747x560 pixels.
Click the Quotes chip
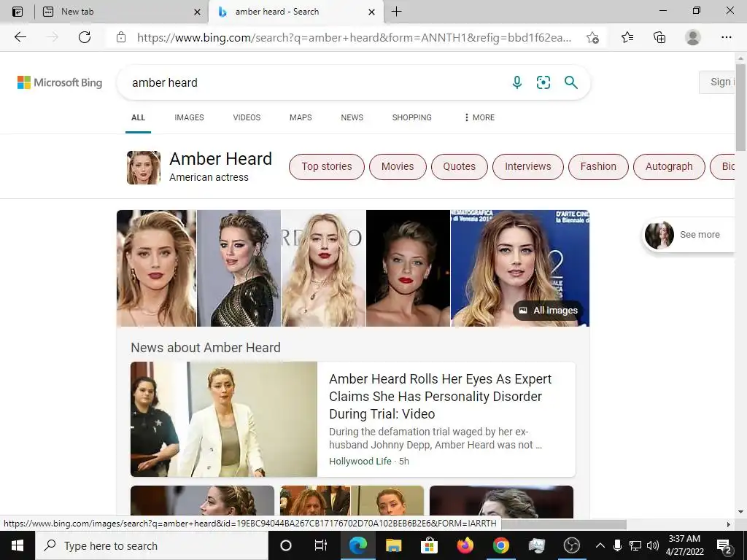[x=460, y=167]
